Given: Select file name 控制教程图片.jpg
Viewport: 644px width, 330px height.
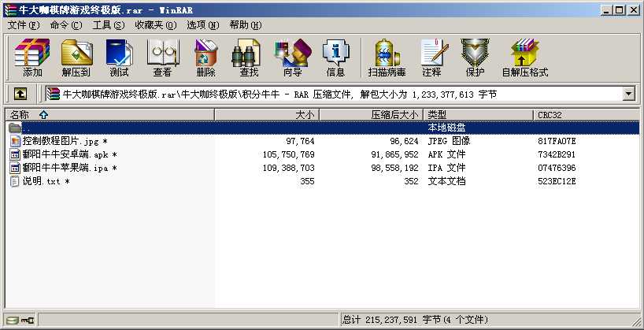Looking at the screenshot, I should (61, 141).
